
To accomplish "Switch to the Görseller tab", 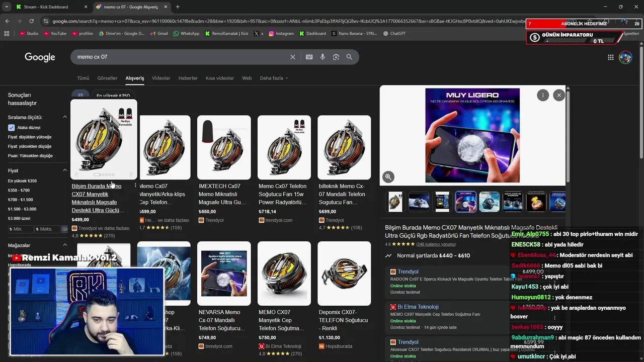I will tap(107, 78).
